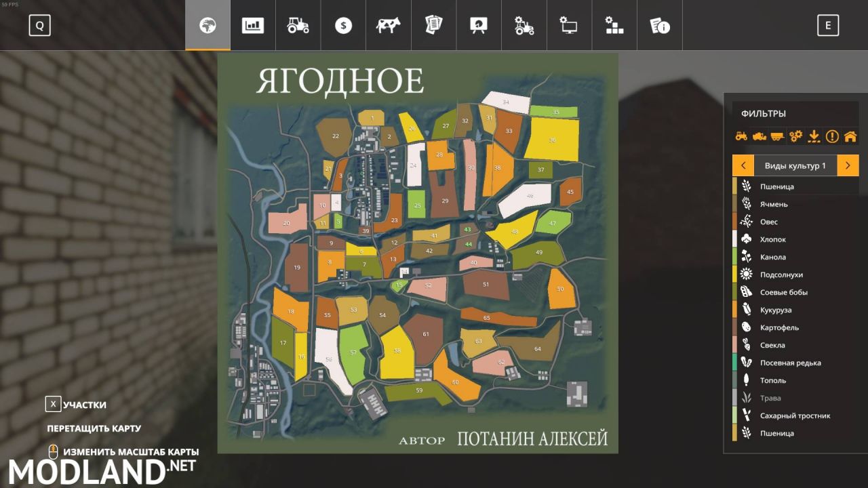Select the Виды культур 1 filter selector
The width and height of the screenshot is (868, 488).
point(795,165)
